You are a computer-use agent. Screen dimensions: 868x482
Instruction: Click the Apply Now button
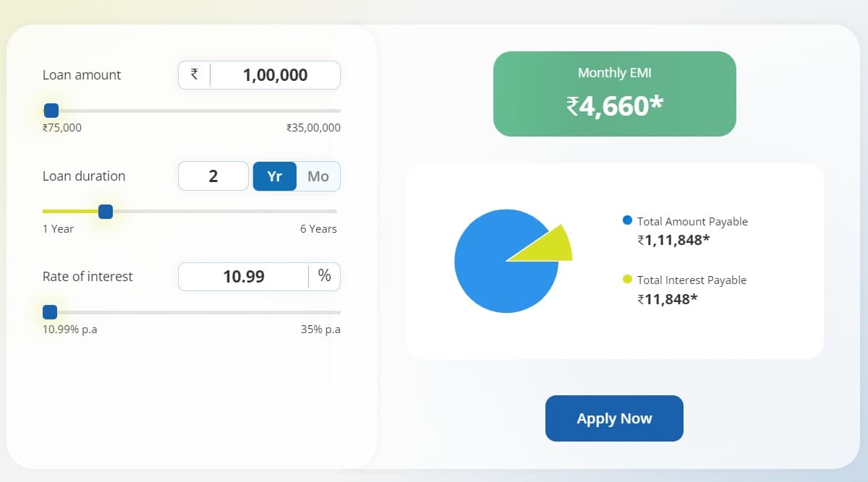[614, 418]
